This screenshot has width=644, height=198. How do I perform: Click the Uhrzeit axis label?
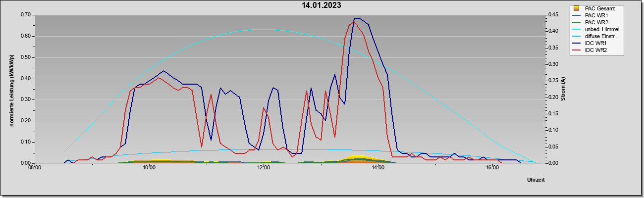pyautogui.click(x=536, y=180)
